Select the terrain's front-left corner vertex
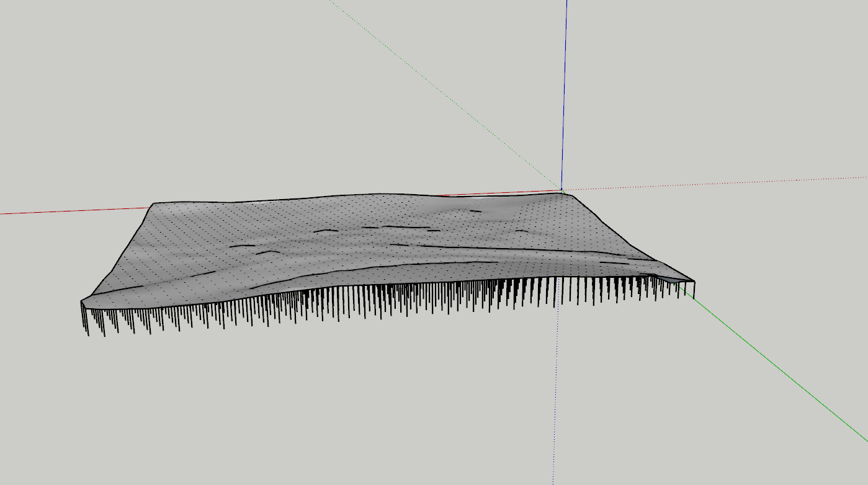 pyautogui.click(x=81, y=302)
